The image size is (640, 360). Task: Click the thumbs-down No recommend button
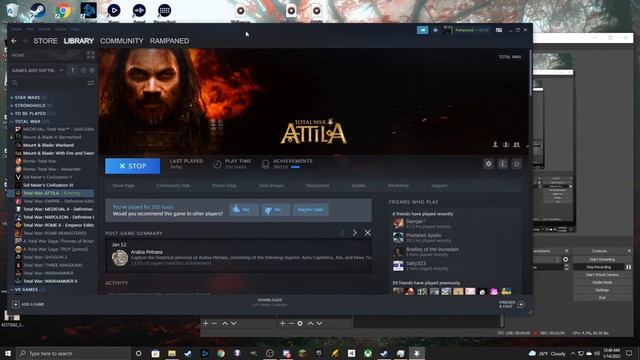(x=276, y=209)
